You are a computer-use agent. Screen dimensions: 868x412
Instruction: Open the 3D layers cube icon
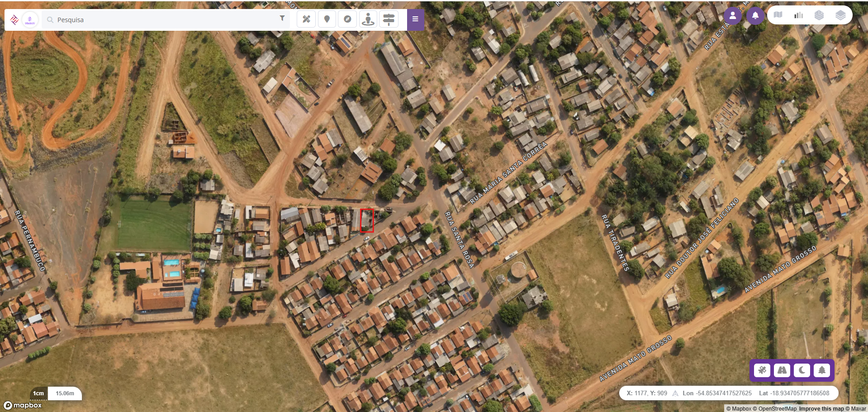[819, 15]
